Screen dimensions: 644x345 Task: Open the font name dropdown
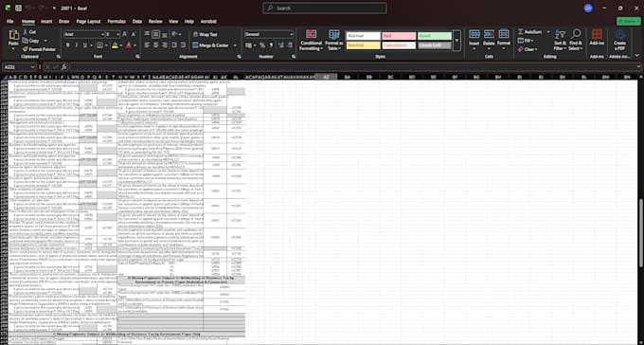[102, 34]
